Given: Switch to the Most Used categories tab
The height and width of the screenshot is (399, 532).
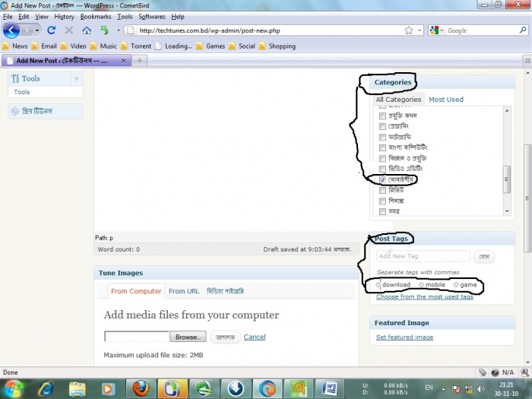Looking at the screenshot, I should pos(446,100).
